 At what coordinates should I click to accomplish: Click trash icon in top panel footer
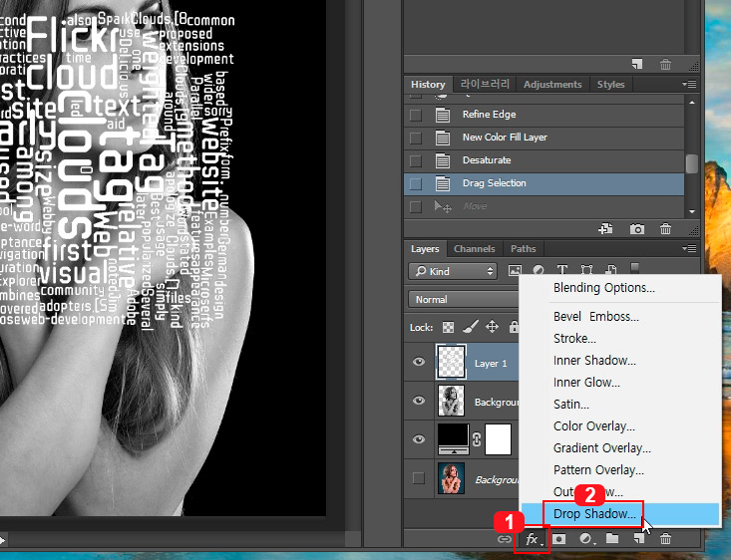[x=665, y=64]
